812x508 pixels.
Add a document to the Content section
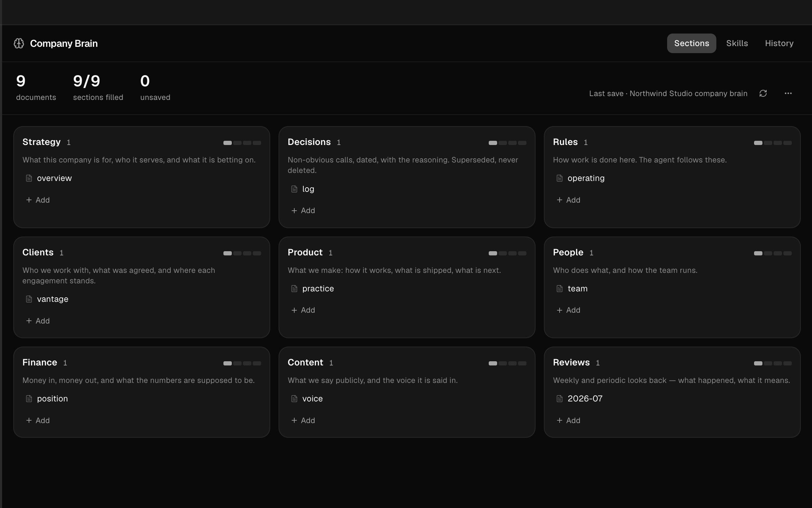click(303, 420)
